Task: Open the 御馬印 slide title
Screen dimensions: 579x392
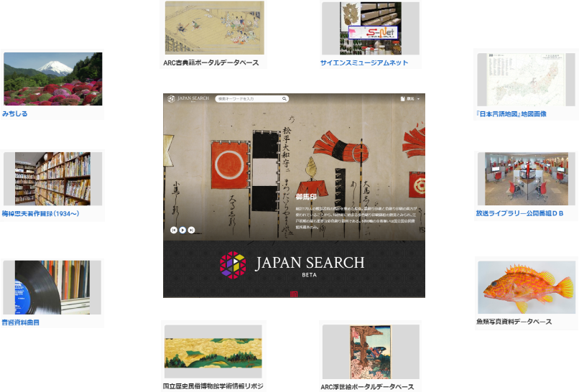Action: coord(306,197)
